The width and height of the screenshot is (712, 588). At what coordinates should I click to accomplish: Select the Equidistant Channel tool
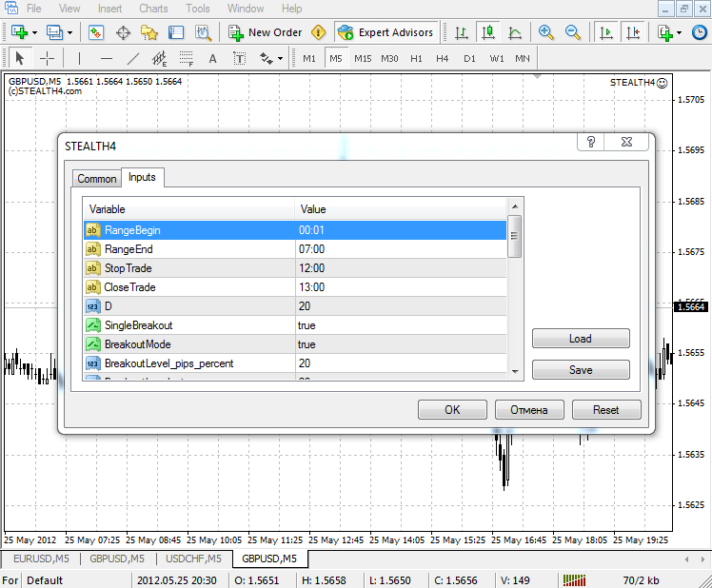pyautogui.click(x=159, y=58)
